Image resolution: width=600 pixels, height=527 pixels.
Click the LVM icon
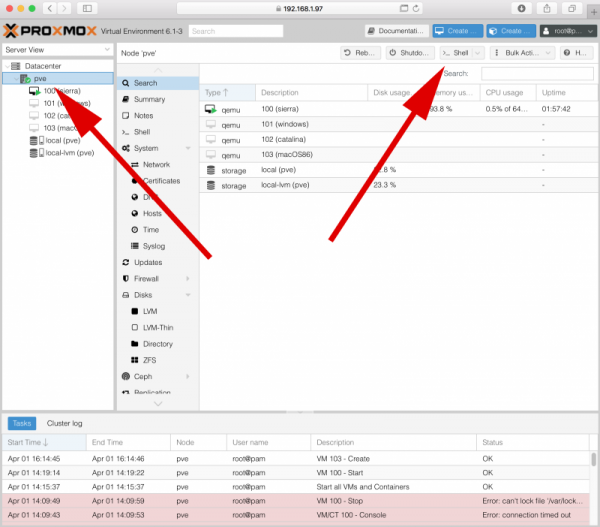(x=135, y=311)
